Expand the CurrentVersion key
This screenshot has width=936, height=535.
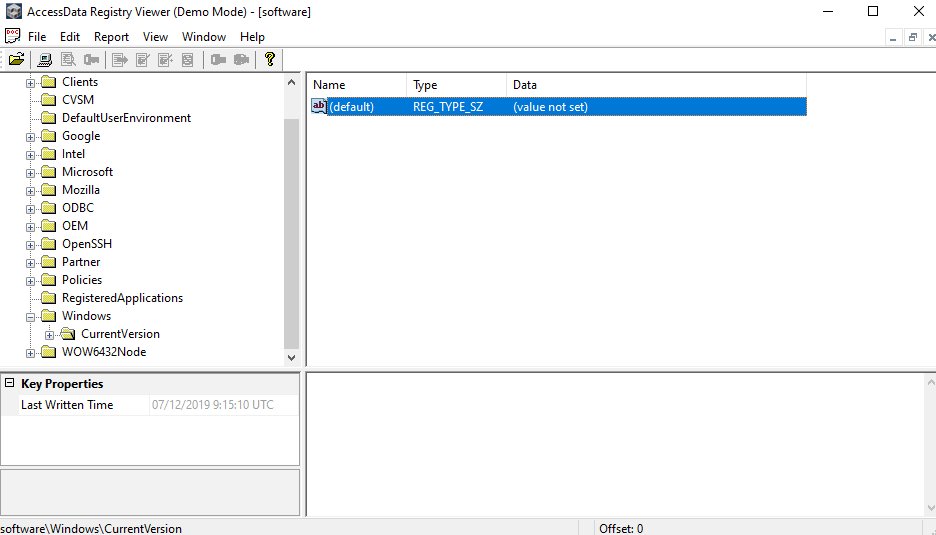pos(50,335)
